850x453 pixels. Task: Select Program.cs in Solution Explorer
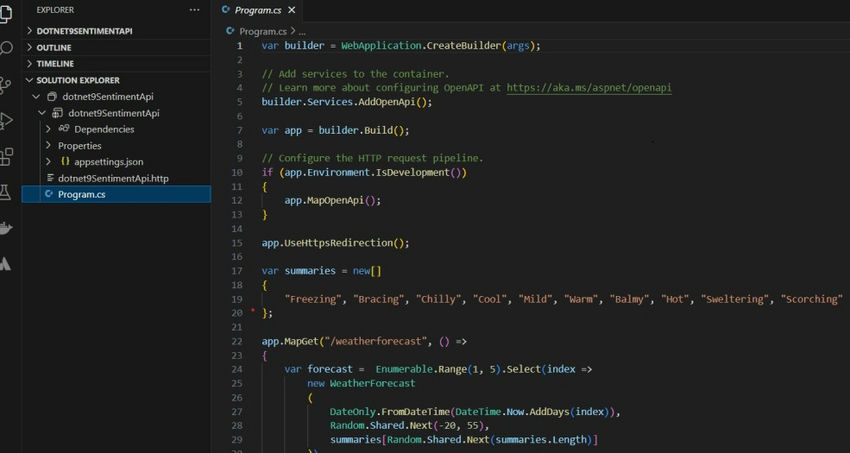116,195
